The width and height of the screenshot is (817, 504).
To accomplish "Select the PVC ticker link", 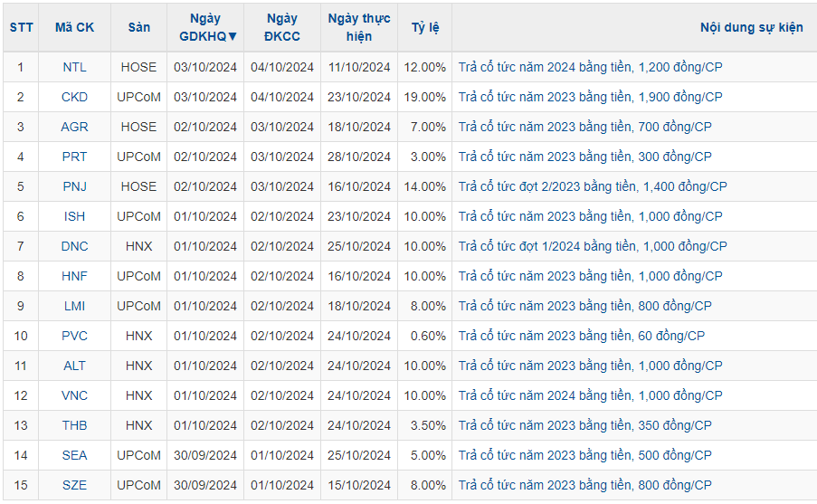I will (x=75, y=336).
